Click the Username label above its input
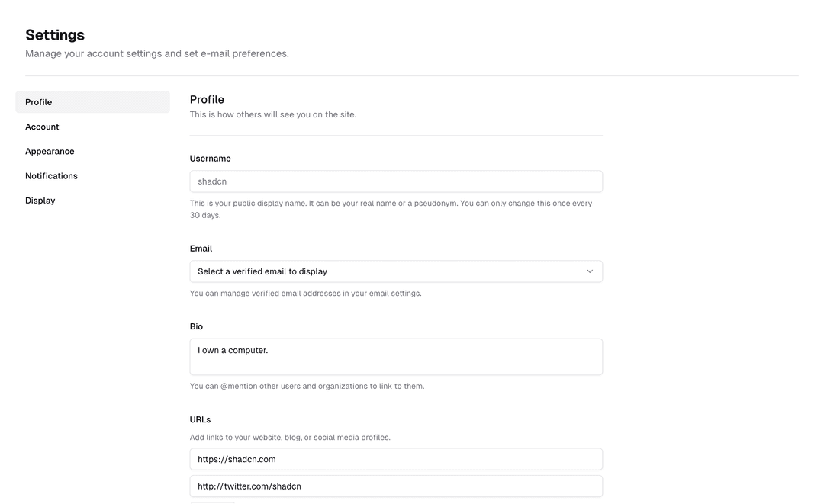The image size is (824, 504). [x=211, y=158]
